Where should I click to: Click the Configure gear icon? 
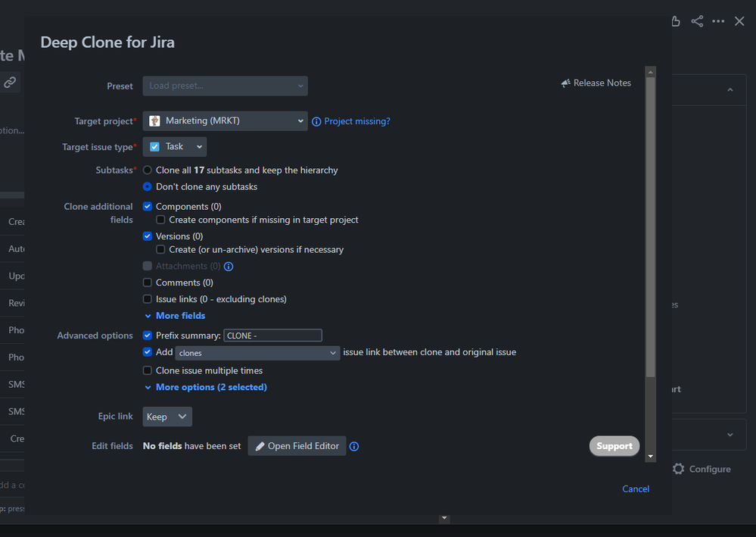pyautogui.click(x=678, y=469)
